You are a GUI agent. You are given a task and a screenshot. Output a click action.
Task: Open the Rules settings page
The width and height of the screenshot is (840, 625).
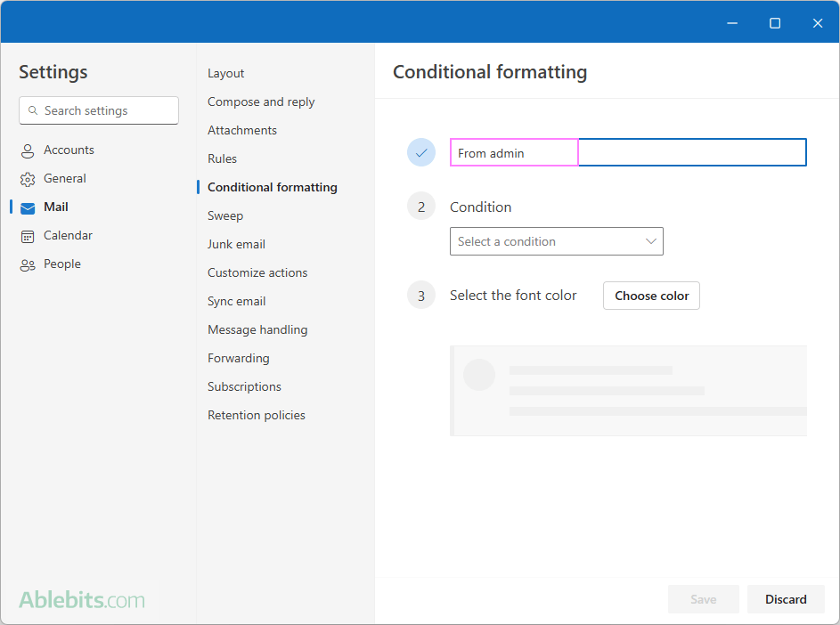pyautogui.click(x=222, y=158)
